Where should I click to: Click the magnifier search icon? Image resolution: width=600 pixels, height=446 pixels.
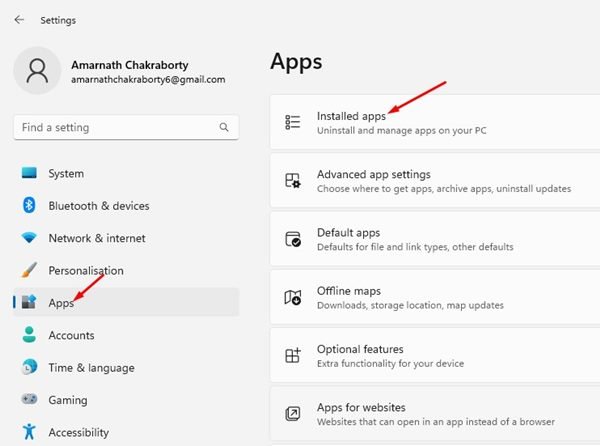[x=224, y=127]
